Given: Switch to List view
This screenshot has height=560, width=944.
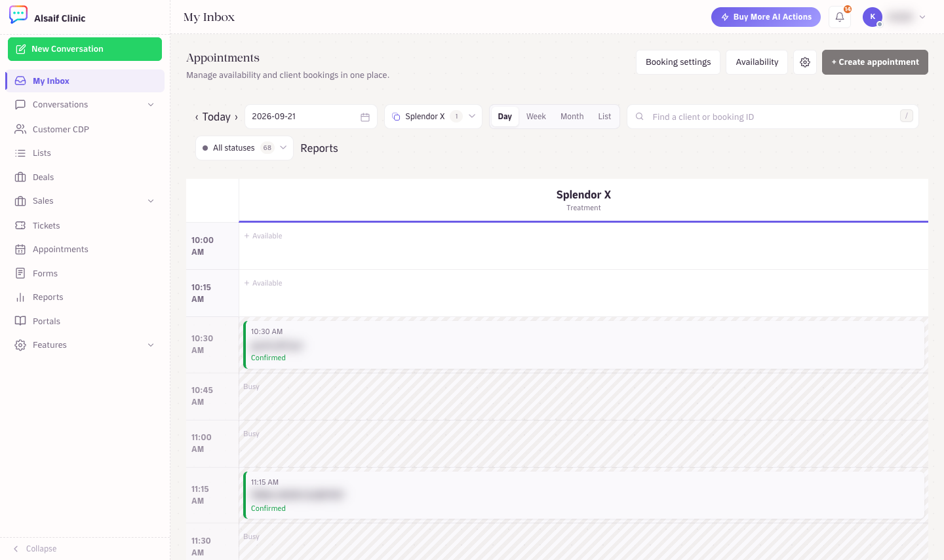Looking at the screenshot, I should click(x=604, y=117).
